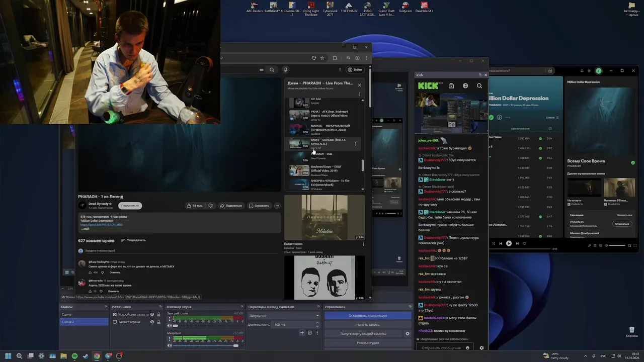
Task: Toggle visibility of the Захват экрана source
Action: 152,322
